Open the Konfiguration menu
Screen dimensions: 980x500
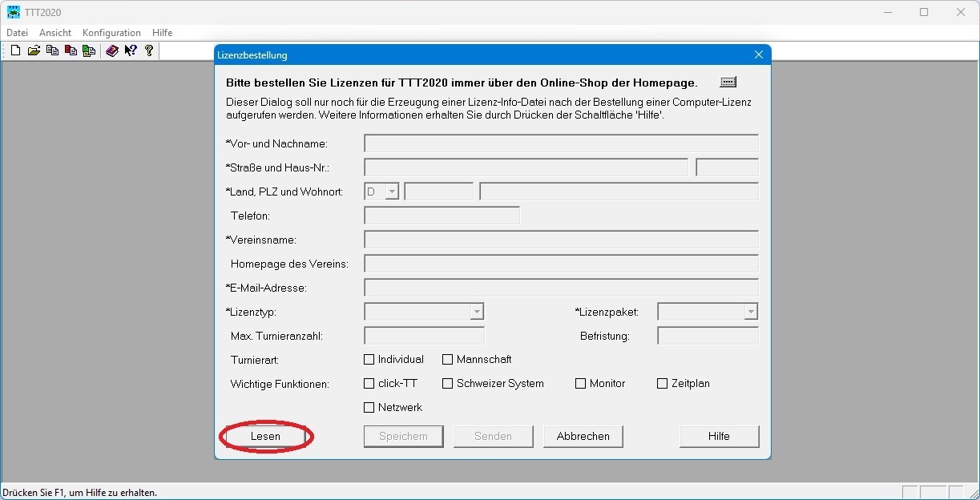coord(111,33)
